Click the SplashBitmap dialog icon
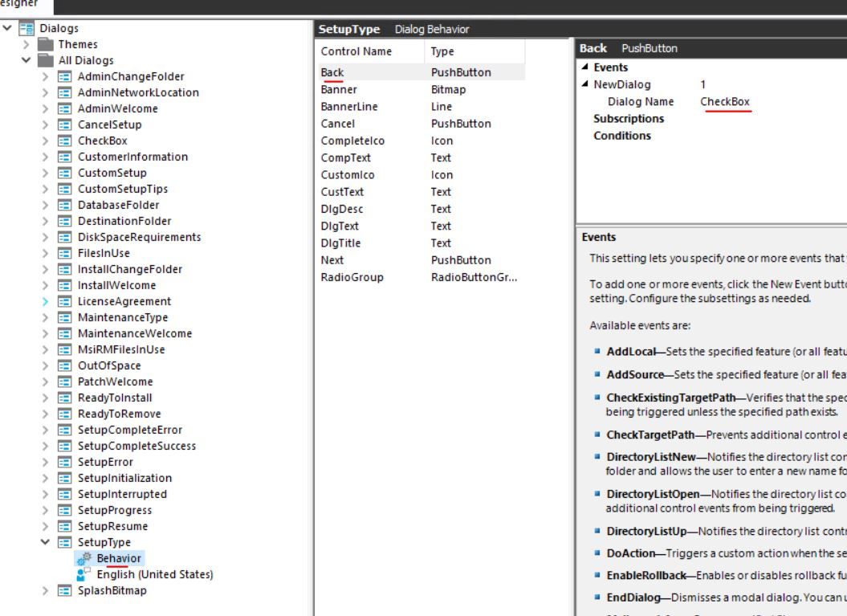The width and height of the screenshot is (847, 616). [64, 590]
